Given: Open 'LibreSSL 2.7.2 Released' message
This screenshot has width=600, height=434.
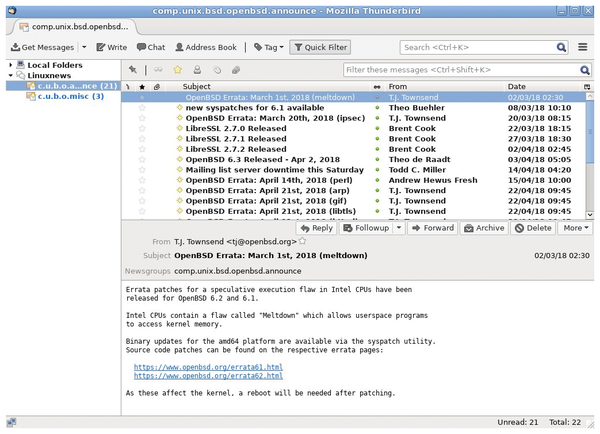Looking at the screenshot, I should click(236, 149).
